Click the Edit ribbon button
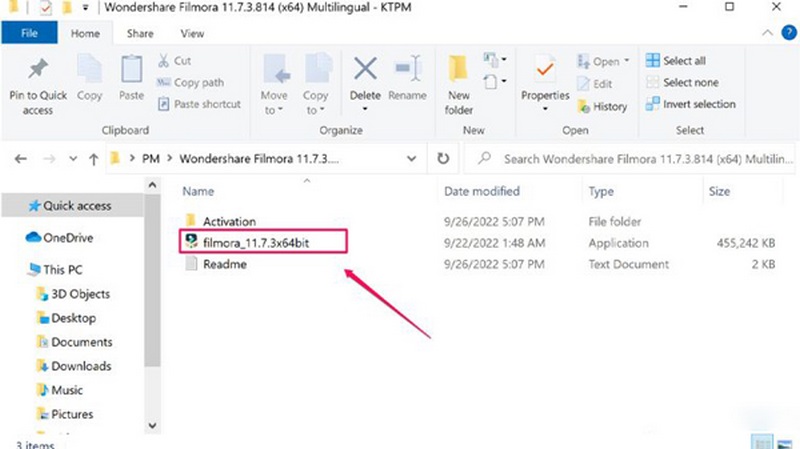The image size is (800, 449). 594,84
